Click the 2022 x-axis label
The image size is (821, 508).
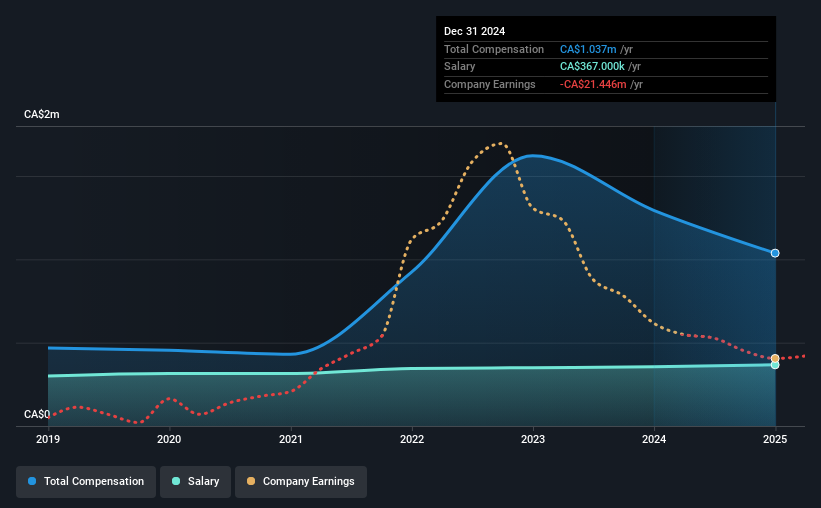tap(412, 439)
